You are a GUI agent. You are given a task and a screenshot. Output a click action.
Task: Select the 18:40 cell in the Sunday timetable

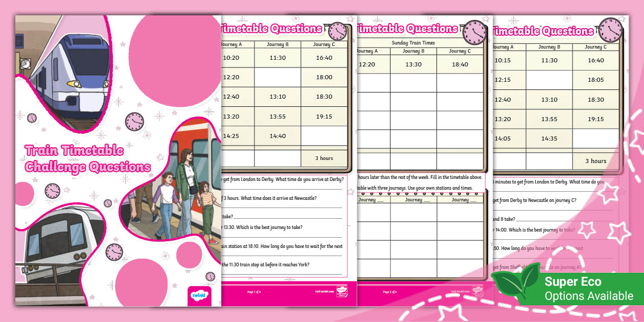click(x=458, y=64)
